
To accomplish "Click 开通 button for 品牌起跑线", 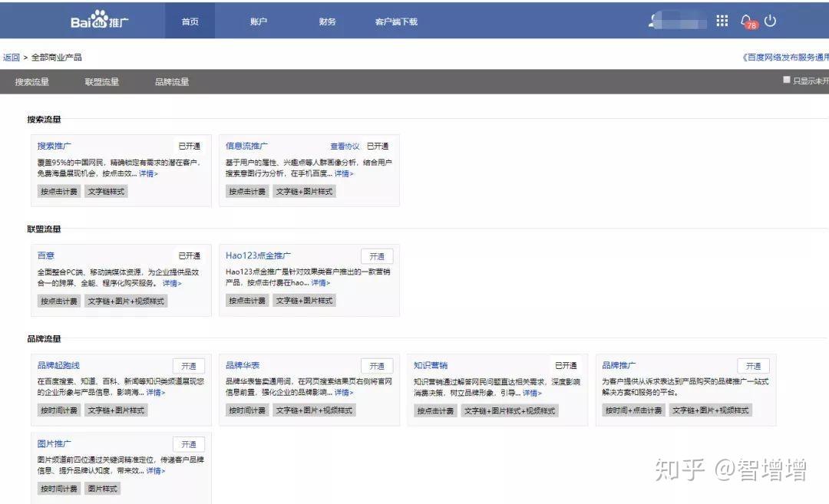I will click(189, 366).
